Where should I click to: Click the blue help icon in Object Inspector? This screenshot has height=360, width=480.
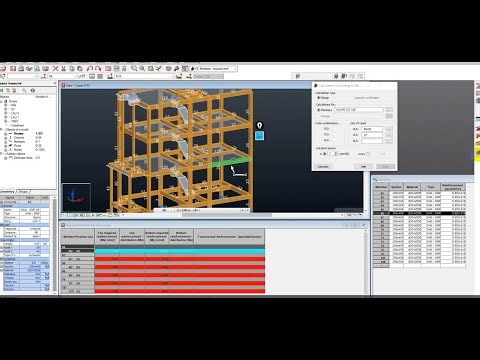pos(33,90)
